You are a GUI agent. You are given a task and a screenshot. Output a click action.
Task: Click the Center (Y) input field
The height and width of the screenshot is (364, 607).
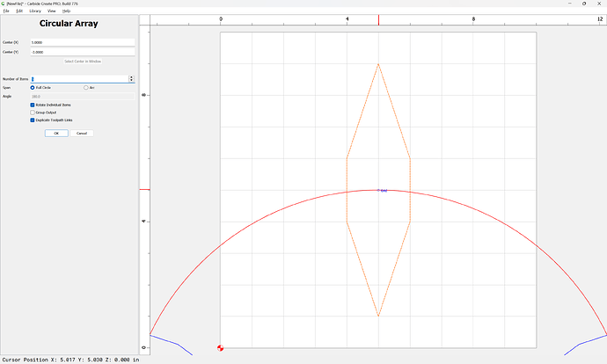click(83, 52)
